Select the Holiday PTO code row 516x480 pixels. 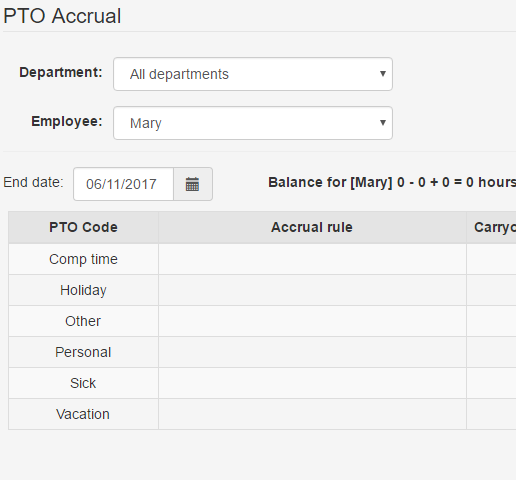click(262, 290)
